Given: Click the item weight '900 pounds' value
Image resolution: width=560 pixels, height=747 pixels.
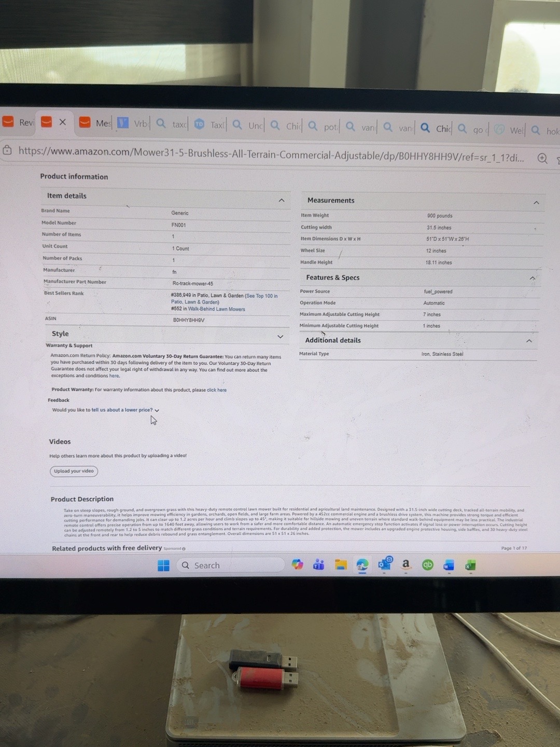Looking at the screenshot, I should click(440, 216).
